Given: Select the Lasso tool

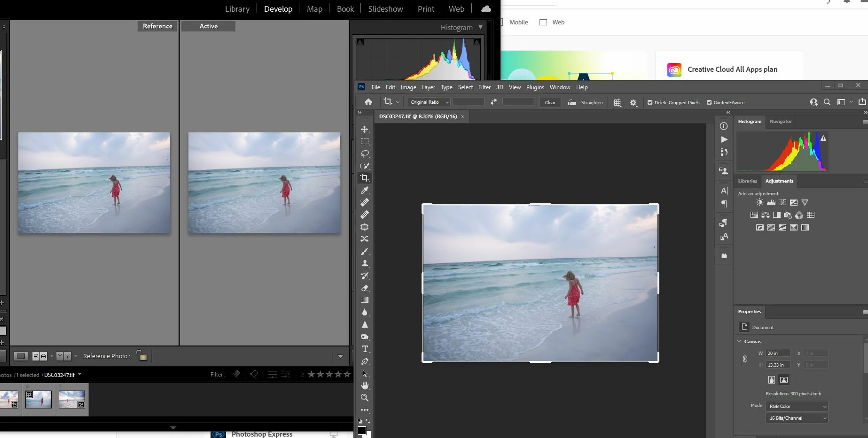Looking at the screenshot, I should point(365,154).
